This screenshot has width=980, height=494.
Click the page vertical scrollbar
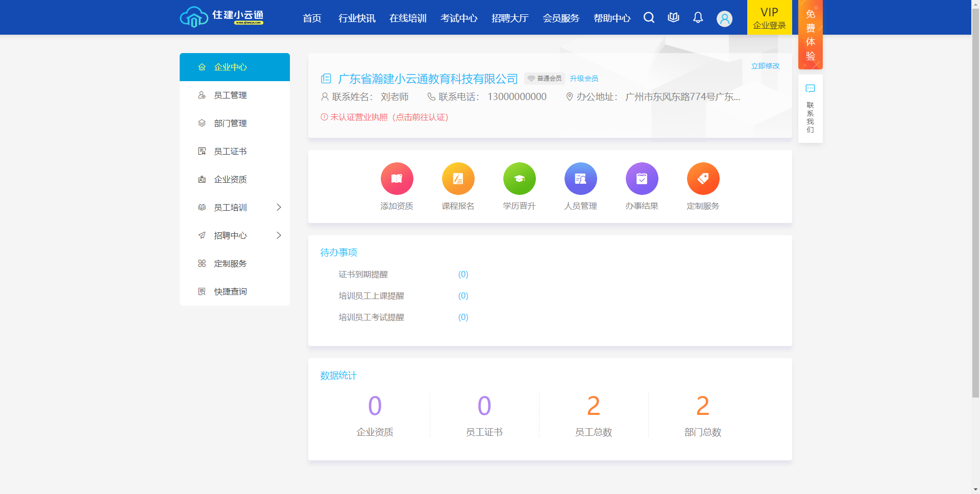tap(975, 204)
